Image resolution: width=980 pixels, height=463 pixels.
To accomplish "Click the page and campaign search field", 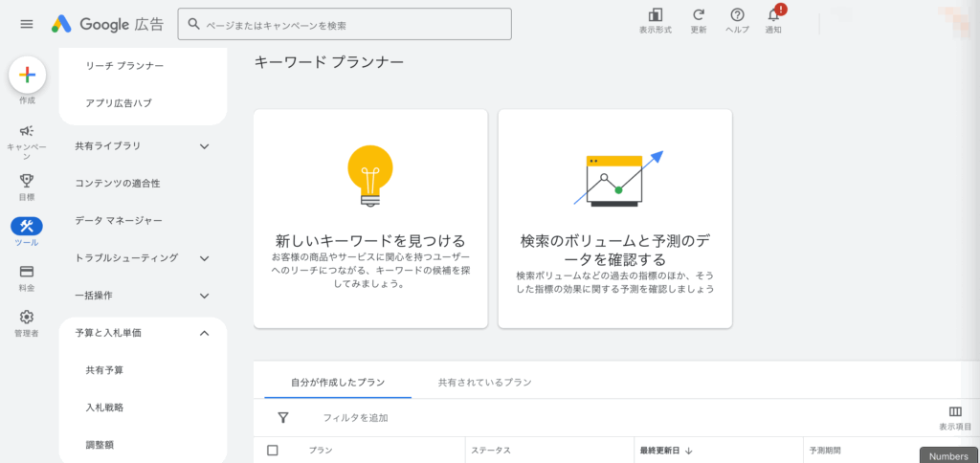I will [x=345, y=24].
